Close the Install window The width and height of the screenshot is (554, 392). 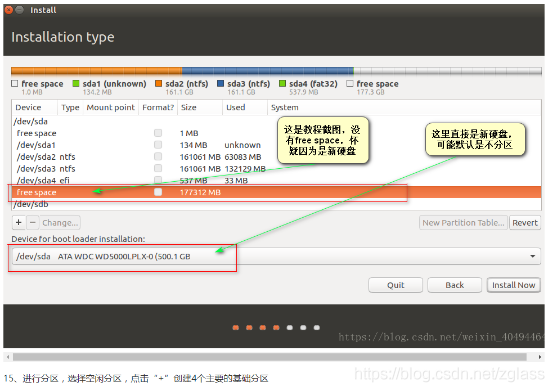point(9,10)
